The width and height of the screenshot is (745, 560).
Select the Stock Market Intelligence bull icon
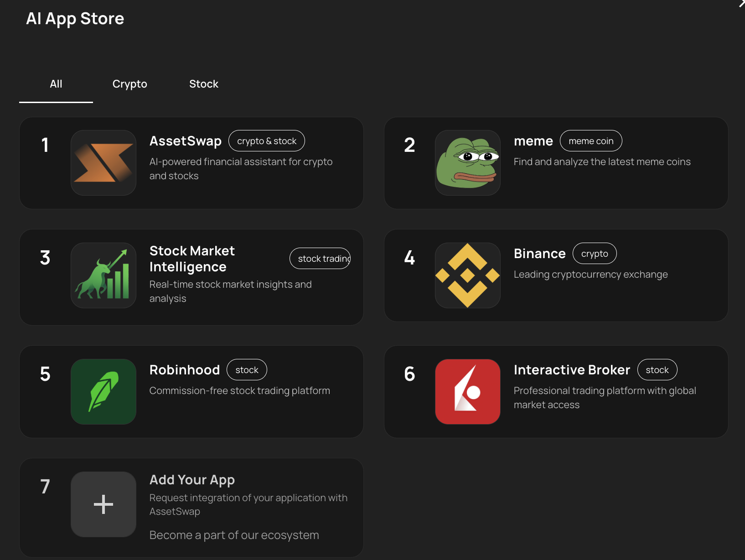(103, 275)
